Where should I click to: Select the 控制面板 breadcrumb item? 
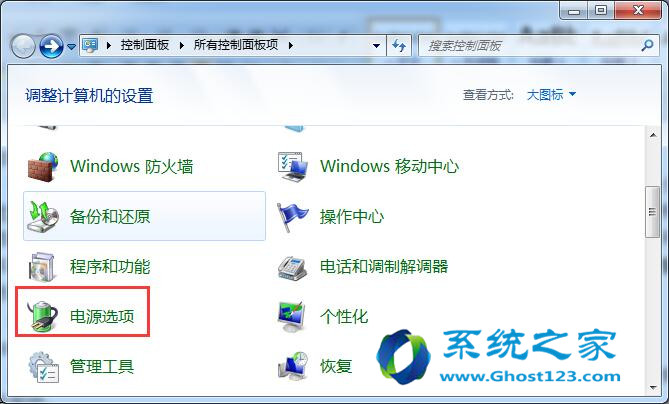pos(145,45)
